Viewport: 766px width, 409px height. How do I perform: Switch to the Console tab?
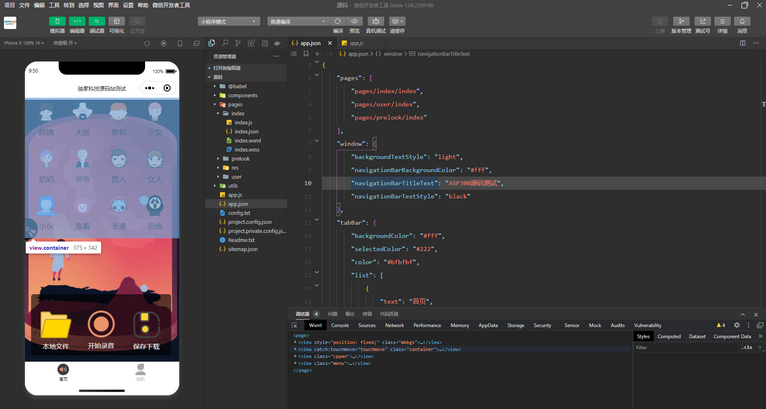[x=340, y=325]
